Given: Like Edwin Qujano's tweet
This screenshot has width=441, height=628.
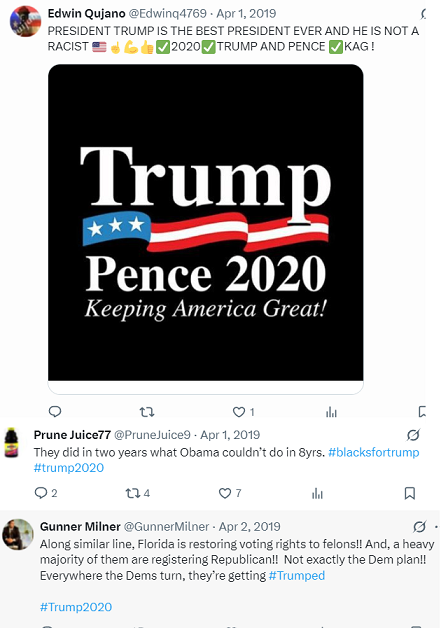Looking at the screenshot, I should pyautogui.click(x=243, y=412).
